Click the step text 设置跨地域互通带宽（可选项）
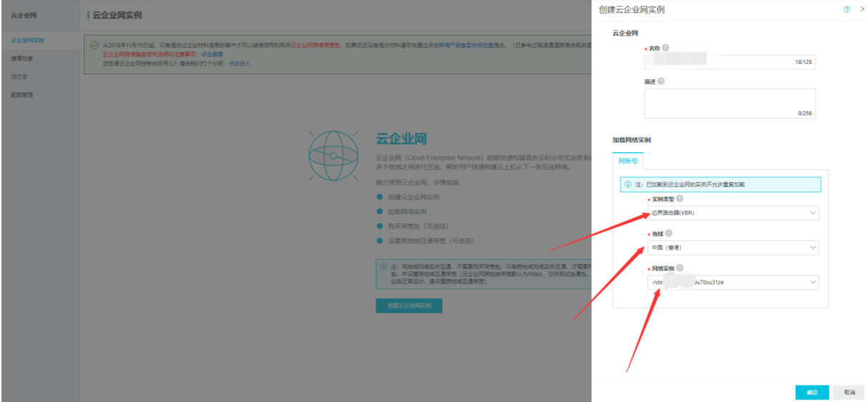Viewport: 868px width, 402px height. coord(431,241)
